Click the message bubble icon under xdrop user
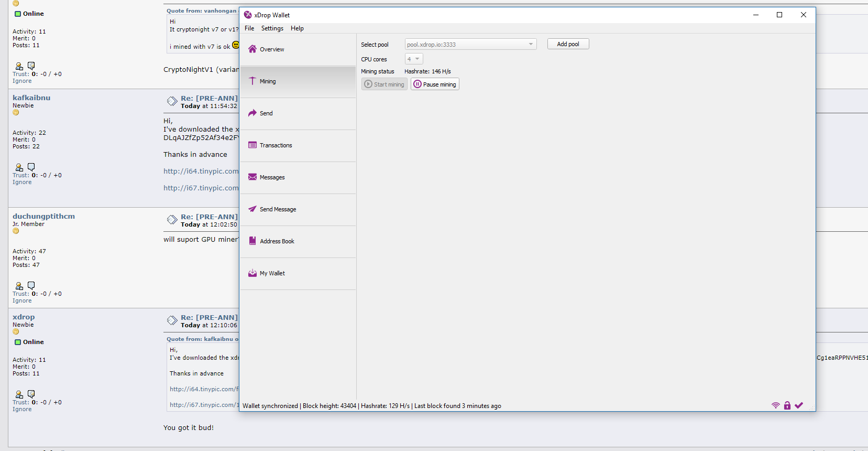The height and width of the screenshot is (451, 868). 31,394
